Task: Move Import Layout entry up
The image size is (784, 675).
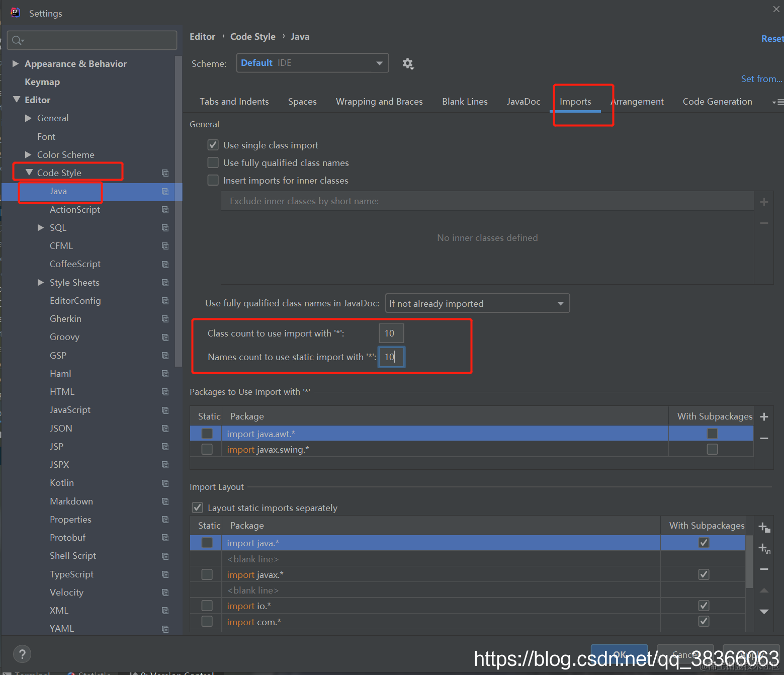Action: tap(764, 590)
